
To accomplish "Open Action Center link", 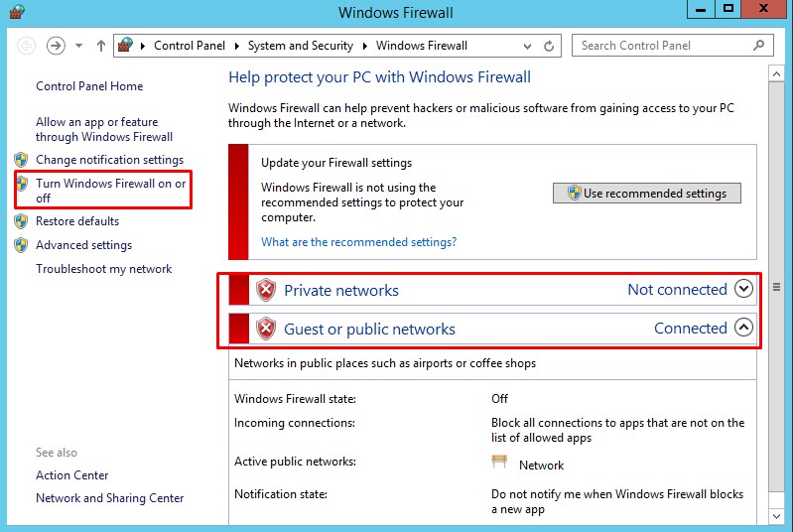I will click(x=71, y=475).
